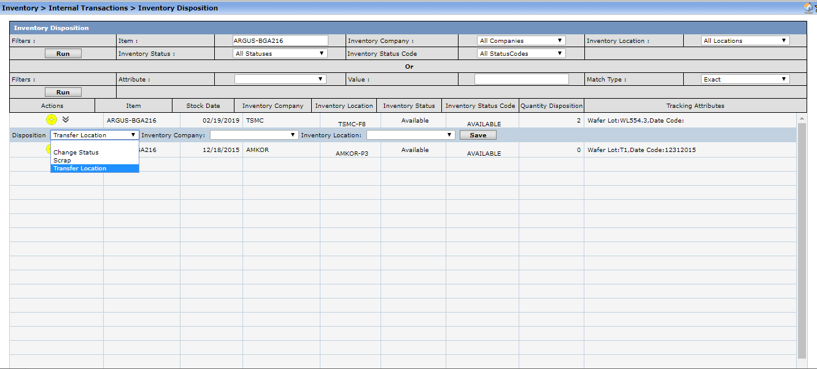Choose Change Status from disposition list
This screenshot has height=369, width=817.
[76, 153]
